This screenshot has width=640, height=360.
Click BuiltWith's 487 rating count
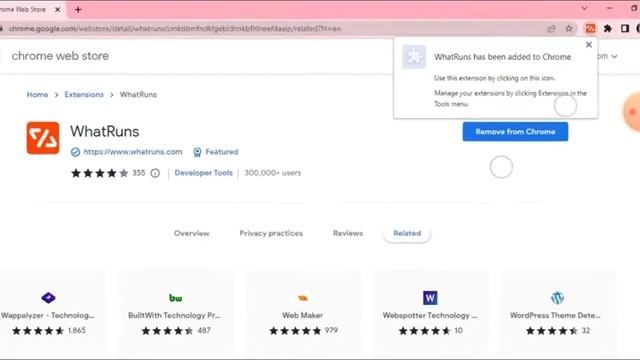pos(204,331)
